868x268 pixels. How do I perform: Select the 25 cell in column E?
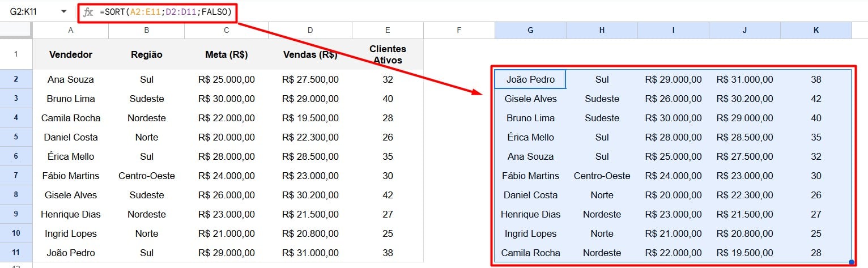click(388, 233)
